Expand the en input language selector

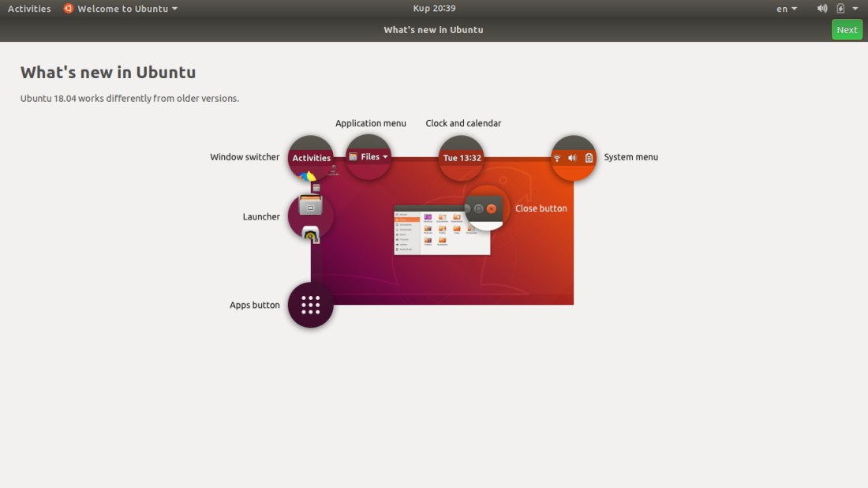(x=786, y=9)
